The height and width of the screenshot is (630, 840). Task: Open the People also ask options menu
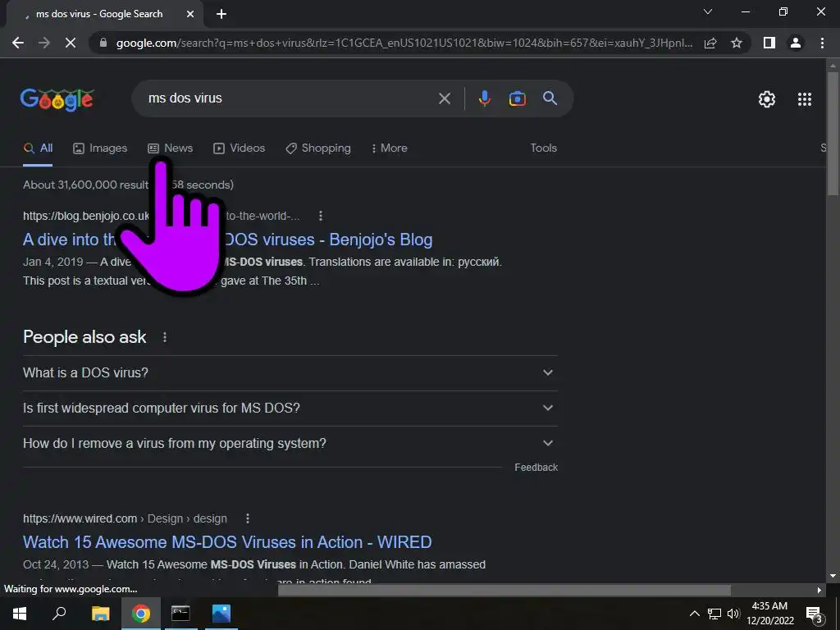pos(164,337)
